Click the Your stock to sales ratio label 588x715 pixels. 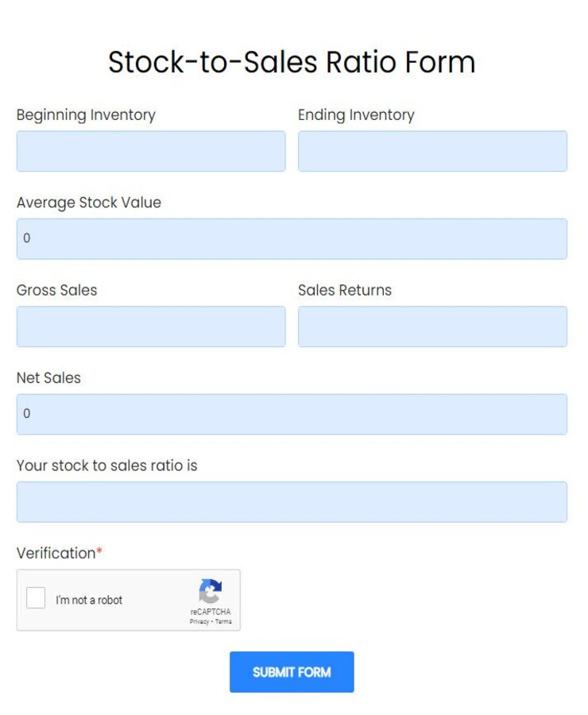tap(105, 466)
